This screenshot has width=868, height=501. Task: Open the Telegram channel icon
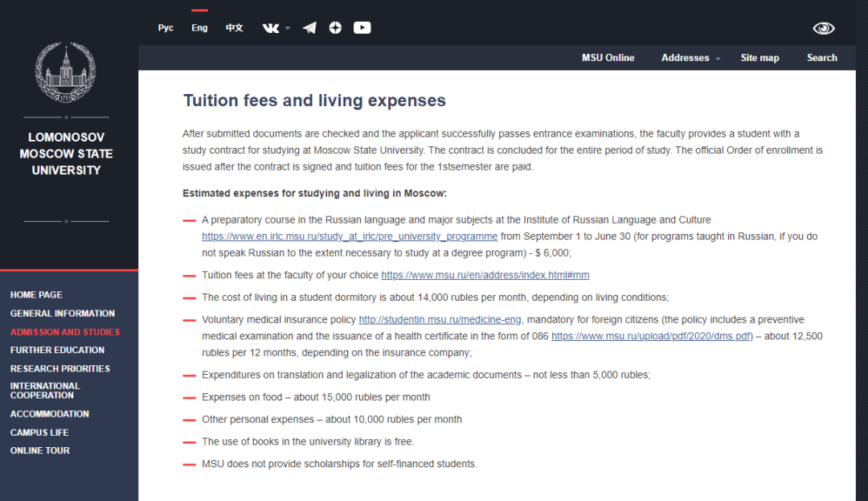tap(309, 28)
